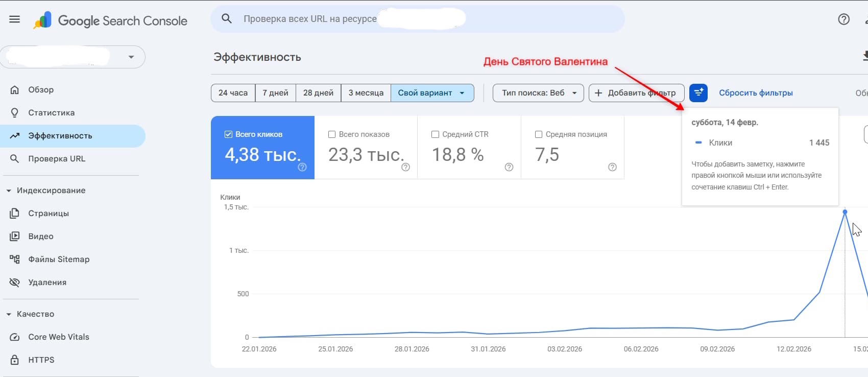Select the 28 дней date range tab
Screen dimensions: 868x377
[318, 93]
